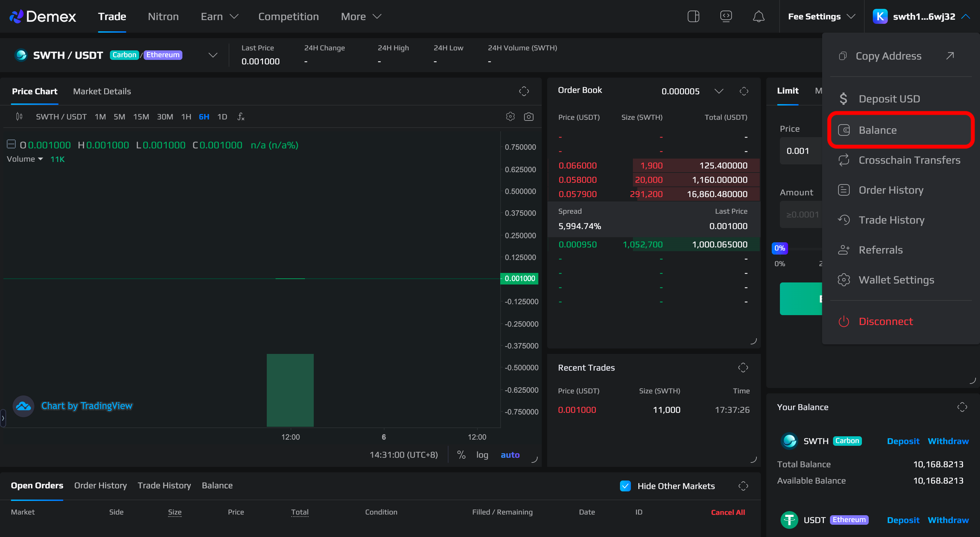Click the 0% amount slider handle

pos(780,248)
